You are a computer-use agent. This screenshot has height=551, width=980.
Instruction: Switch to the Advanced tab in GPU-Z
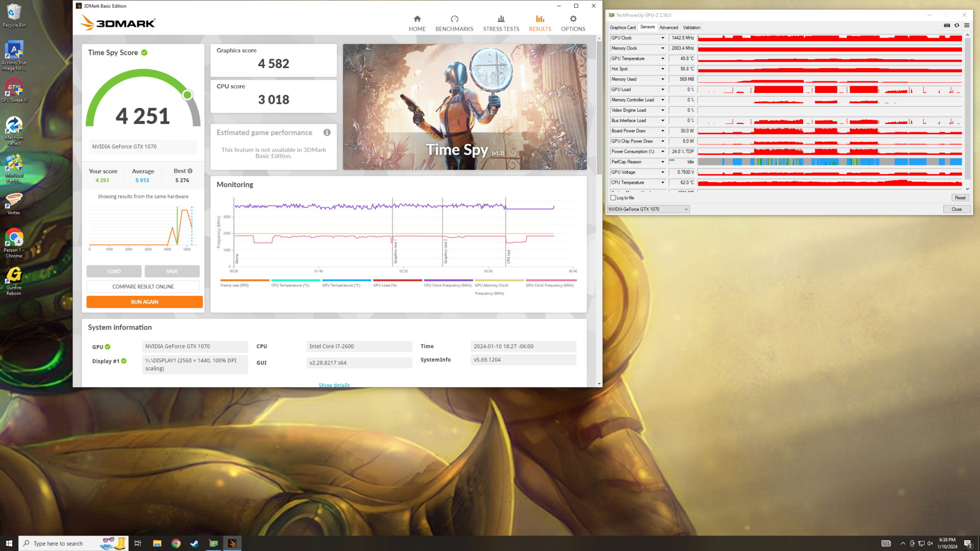click(x=668, y=27)
